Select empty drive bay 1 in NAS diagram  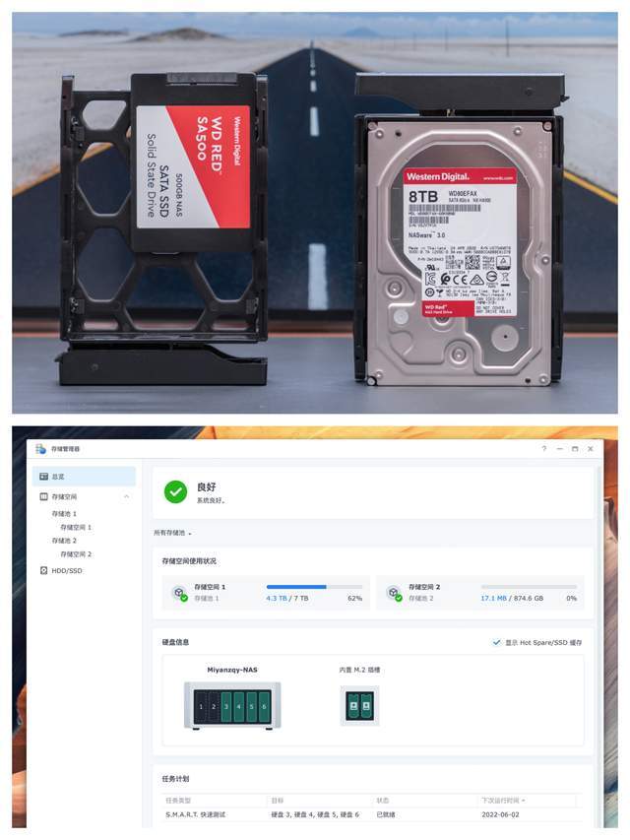click(201, 707)
